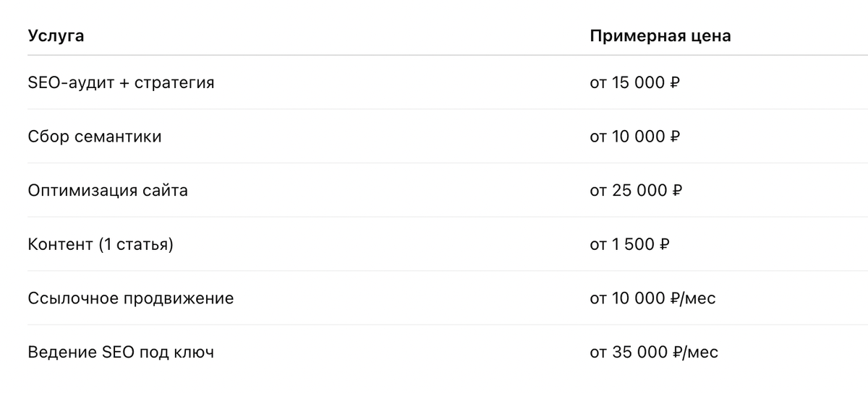
Task: Click the "Примерная цена" column header
Action: click(660, 36)
